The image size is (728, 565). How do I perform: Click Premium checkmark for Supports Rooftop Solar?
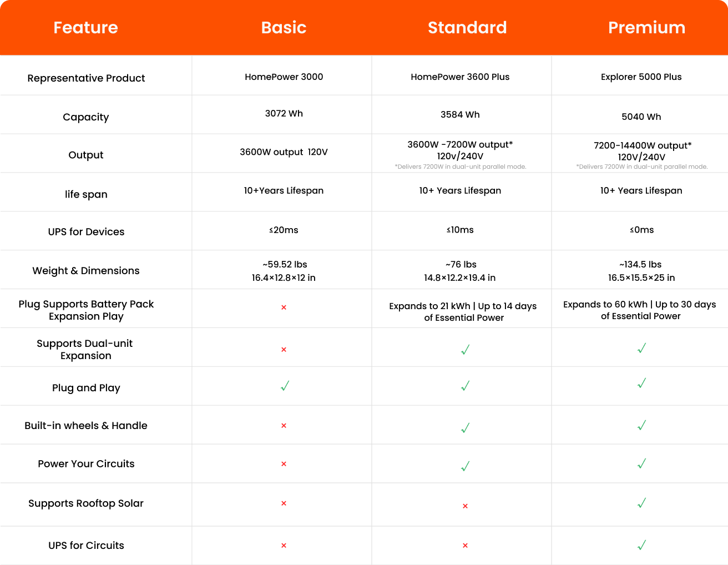(x=641, y=503)
